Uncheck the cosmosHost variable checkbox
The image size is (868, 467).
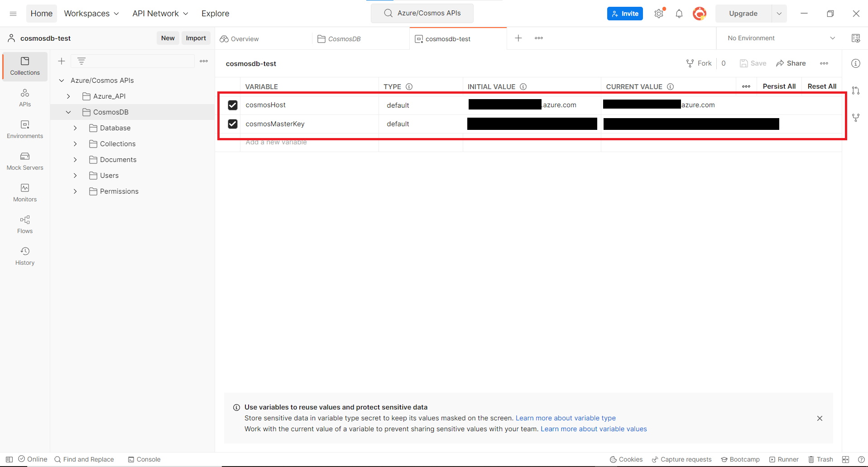point(233,105)
